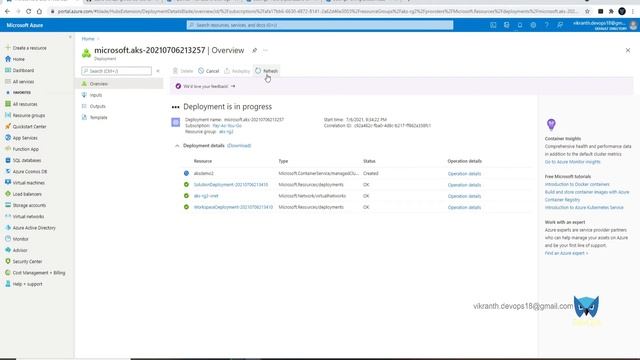The width and height of the screenshot is (640, 360).
Task: Open Cloud Shell from the Azure header
Action: point(493,25)
